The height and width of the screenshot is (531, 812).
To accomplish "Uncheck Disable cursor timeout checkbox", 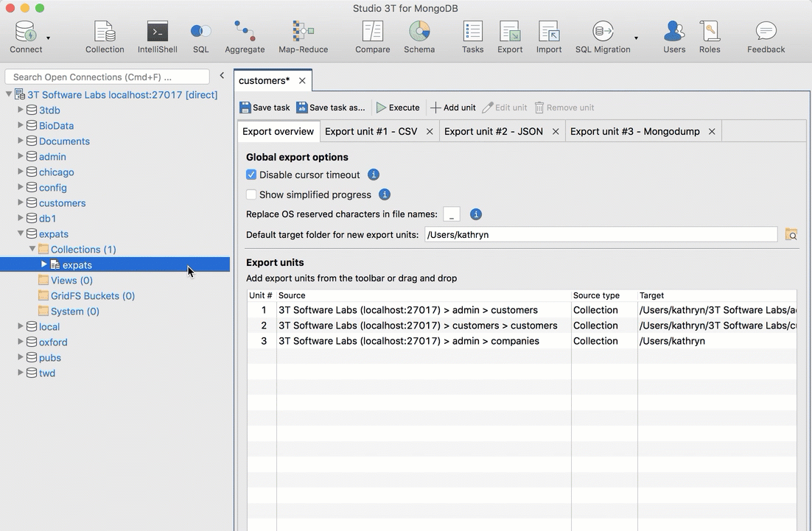I will point(251,175).
